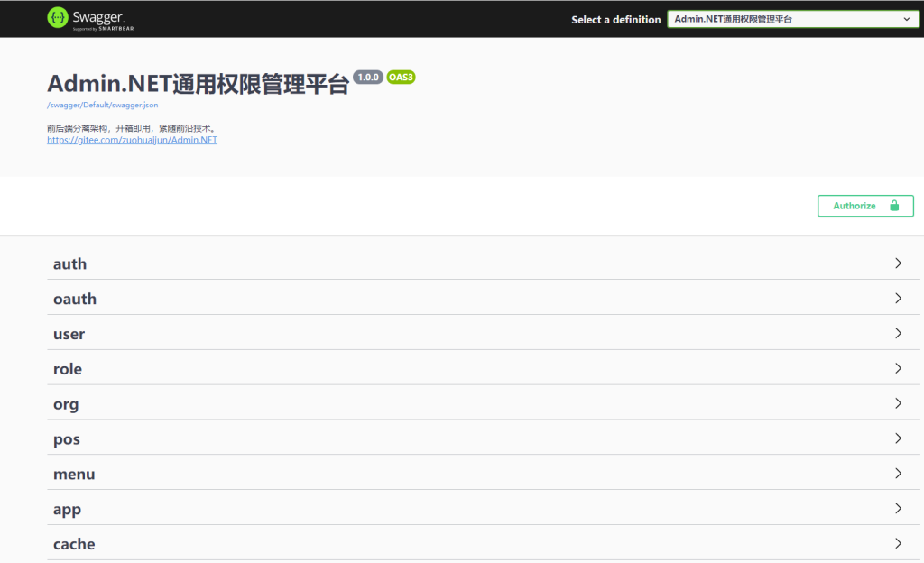This screenshot has height=563, width=924.
Task: Click the role section heading
Action: pos(68,369)
